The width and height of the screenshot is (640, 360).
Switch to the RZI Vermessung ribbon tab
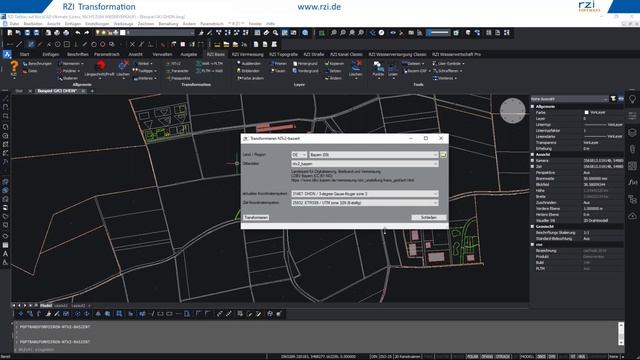coord(247,54)
